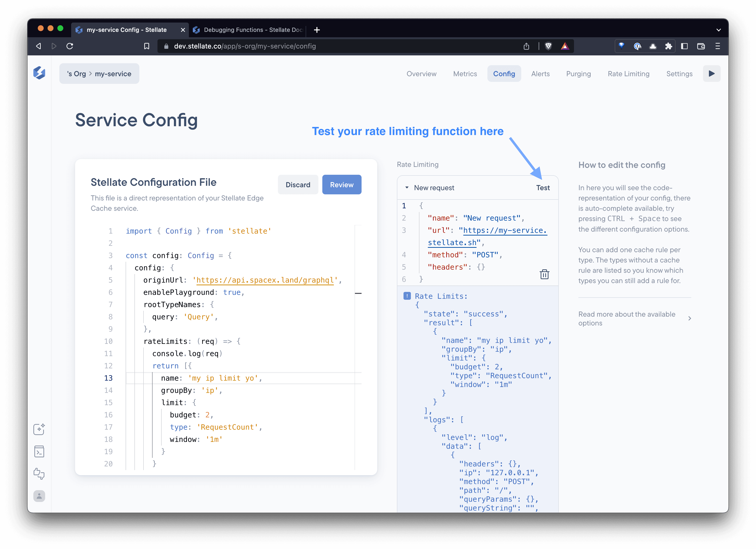Open the browser customize menu
The height and width of the screenshot is (549, 756).
point(718,46)
